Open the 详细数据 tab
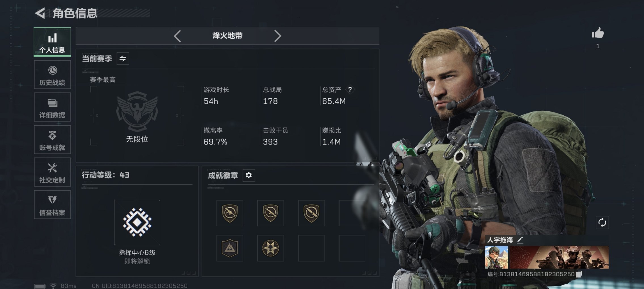The height and width of the screenshot is (289, 644). point(52,107)
